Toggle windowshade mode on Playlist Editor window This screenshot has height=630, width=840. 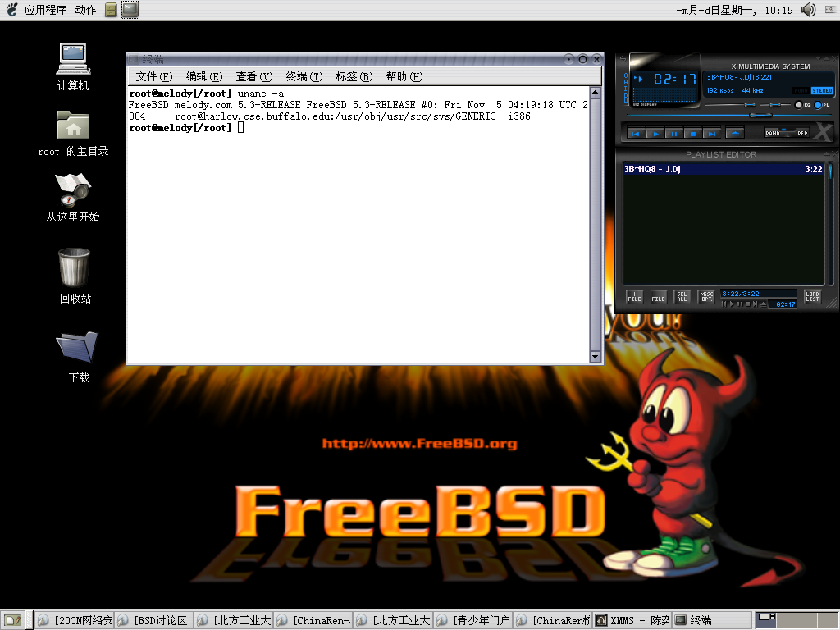click(825, 154)
